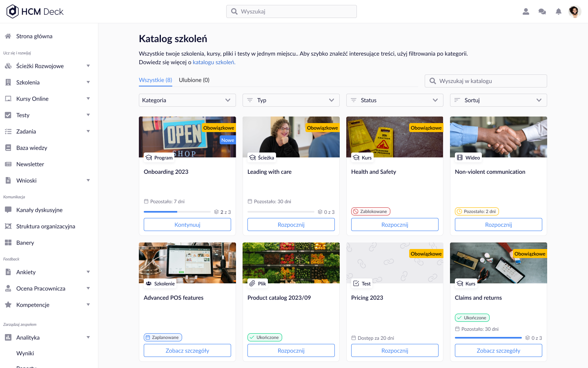
Task: Click the Strona główna home icon
Action: [8, 36]
